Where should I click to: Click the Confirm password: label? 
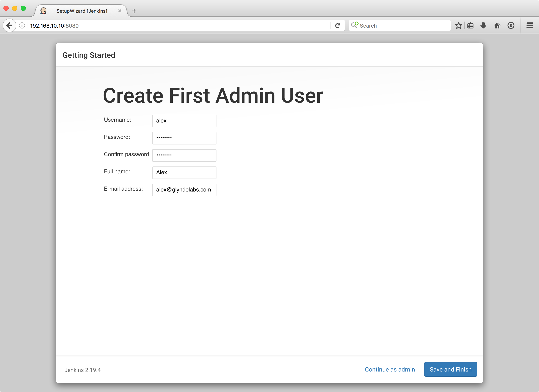pos(127,154)
